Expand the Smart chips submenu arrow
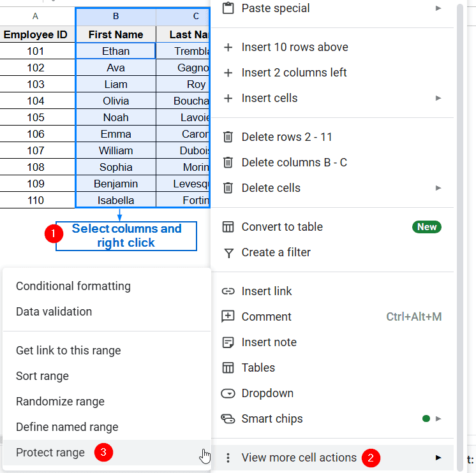This screenshot has height=473, width=476. click(x=438, y=419)
